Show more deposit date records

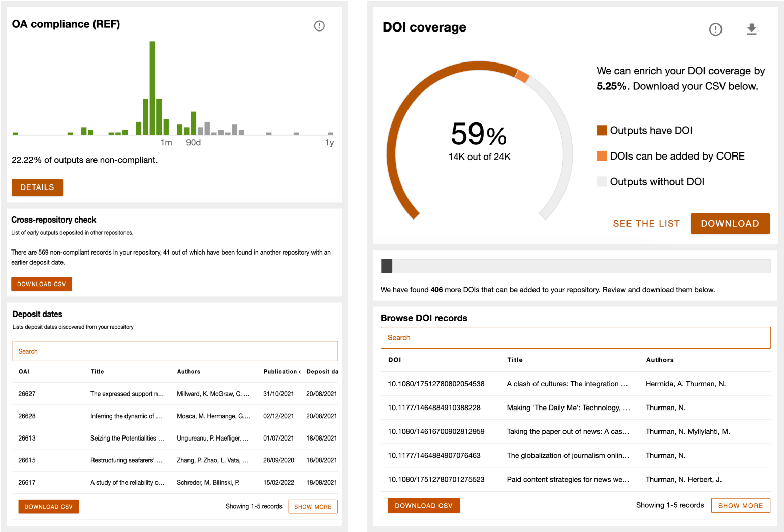tap(313, 507)
